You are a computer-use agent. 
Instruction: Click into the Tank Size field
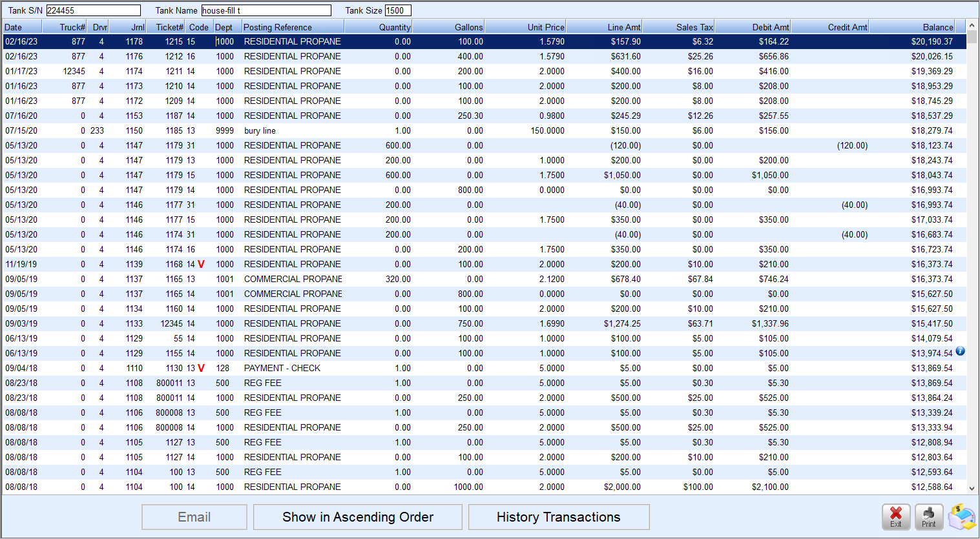click(398, 10)
